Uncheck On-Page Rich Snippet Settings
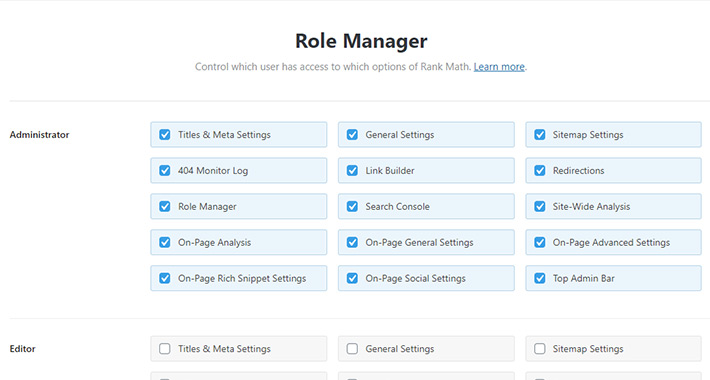This screenshot has height=380, width=710. click(x=165, y=278)
